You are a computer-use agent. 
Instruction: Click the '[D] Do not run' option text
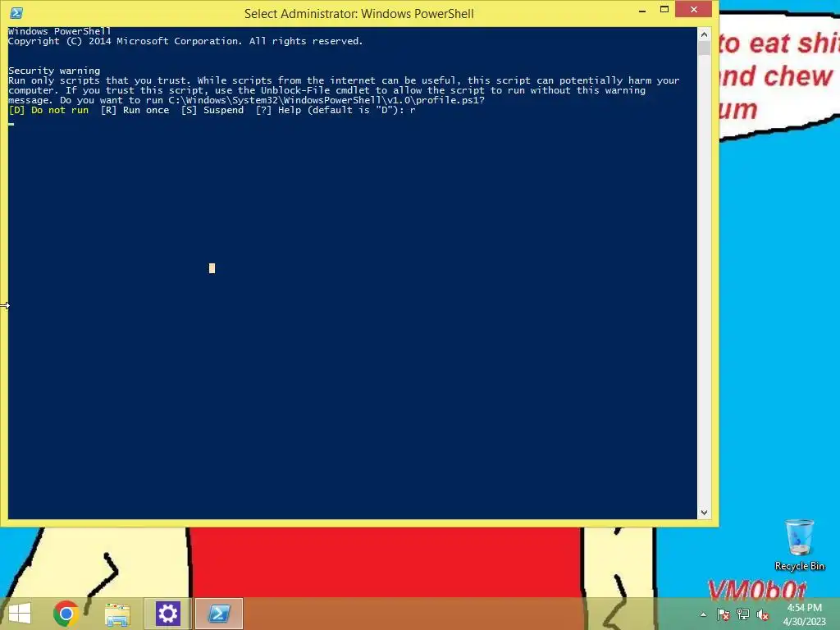pyautogui.click(x=48, y=110)
